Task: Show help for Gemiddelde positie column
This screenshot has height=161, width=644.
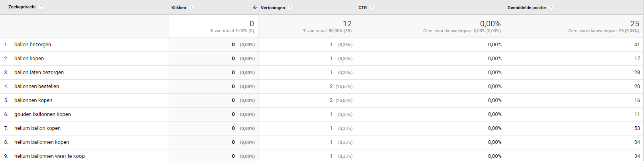Action: pos(551,8)
